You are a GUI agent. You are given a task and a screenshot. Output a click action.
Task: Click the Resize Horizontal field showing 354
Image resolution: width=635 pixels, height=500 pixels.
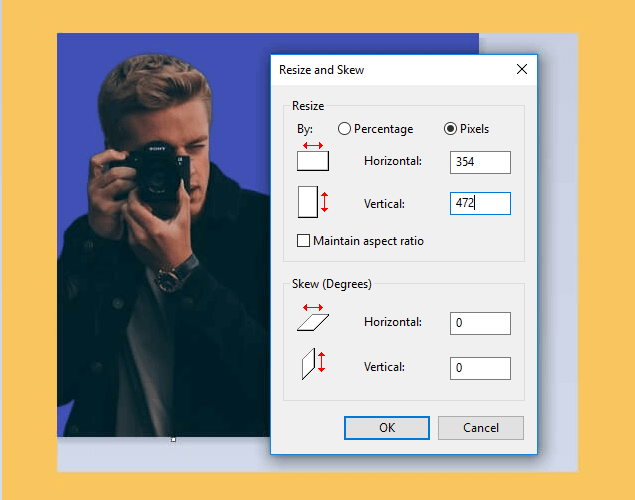[x=480, y=162]
